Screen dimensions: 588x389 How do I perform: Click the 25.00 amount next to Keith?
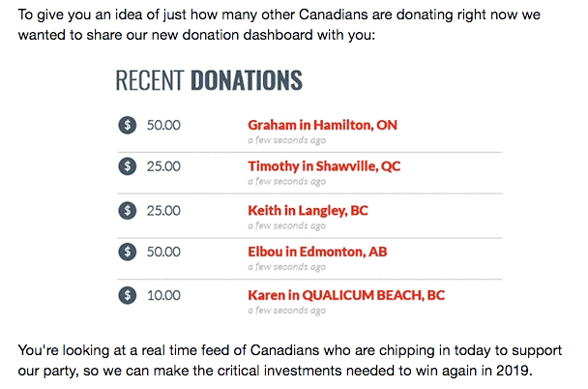[163, 210]
